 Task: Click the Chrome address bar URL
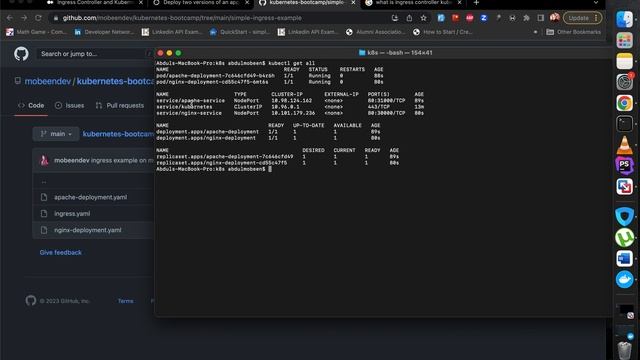(182, 18)
